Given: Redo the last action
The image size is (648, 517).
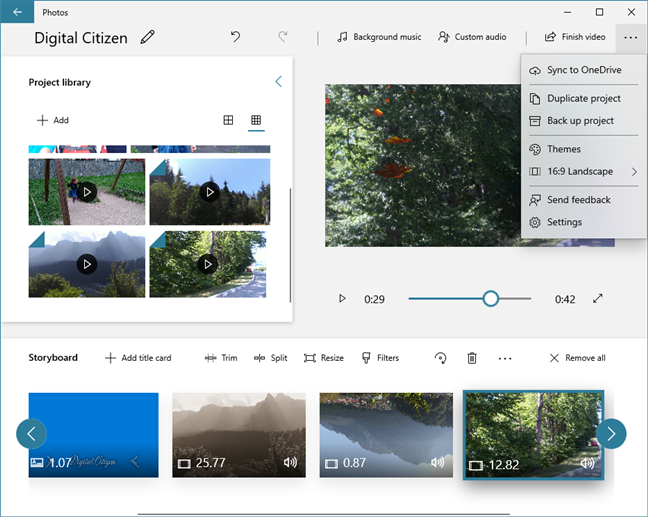Looking at the screenshot, I should pos(283,37).
